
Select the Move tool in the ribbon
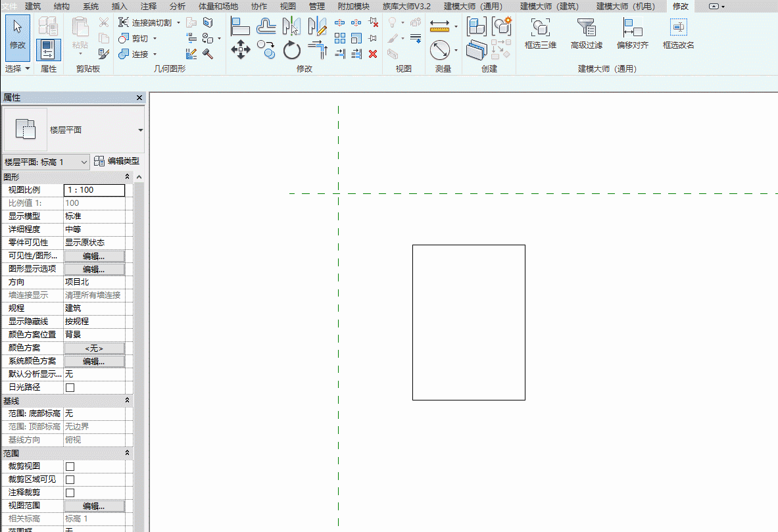click(x=241, y=50)
